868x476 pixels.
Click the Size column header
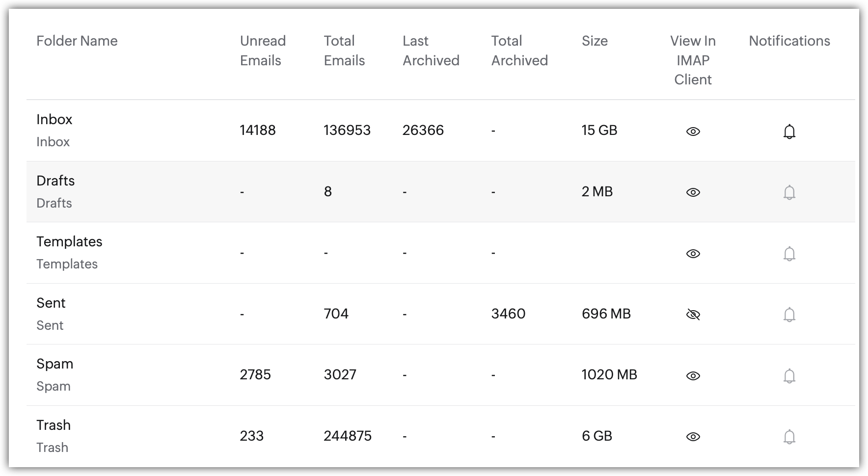click(595, 41)
